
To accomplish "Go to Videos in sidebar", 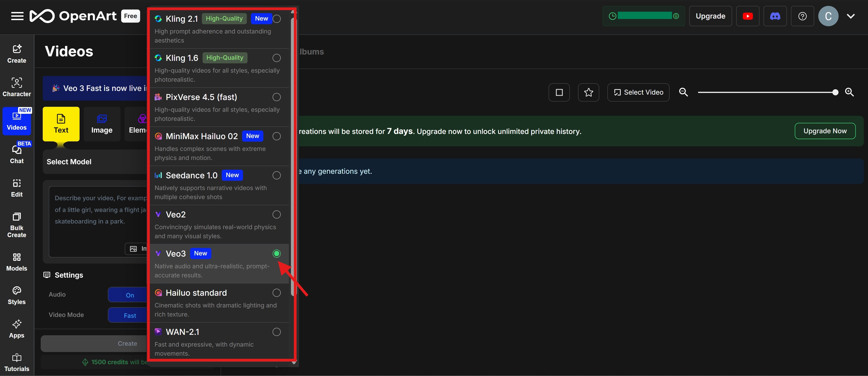I will click(17, 121).
